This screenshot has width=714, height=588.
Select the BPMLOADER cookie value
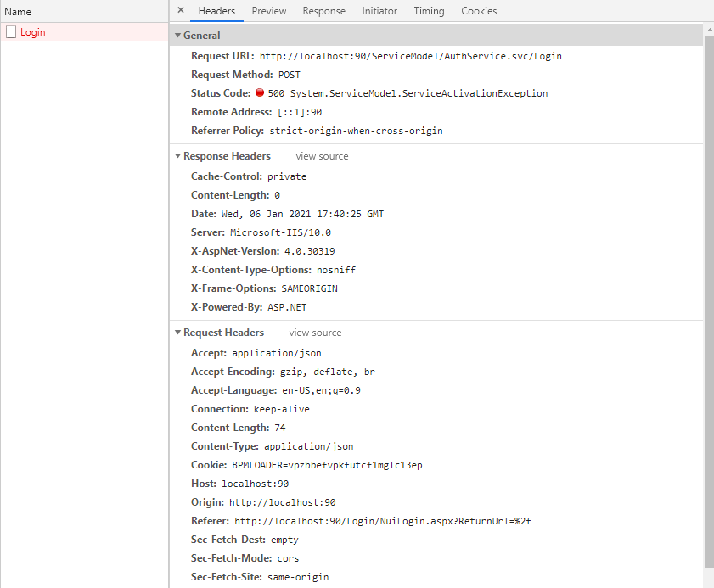tap(327, 466)
